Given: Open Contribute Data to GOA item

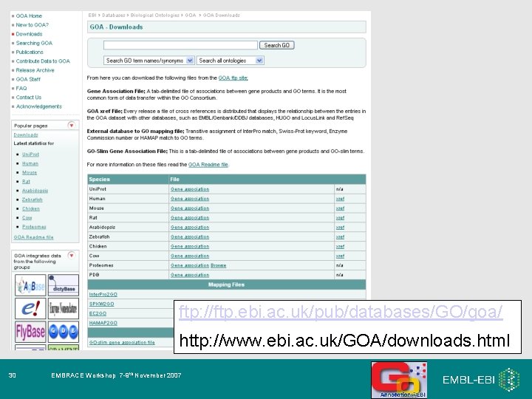Looking at the screenshot, I should click(43, 61).
